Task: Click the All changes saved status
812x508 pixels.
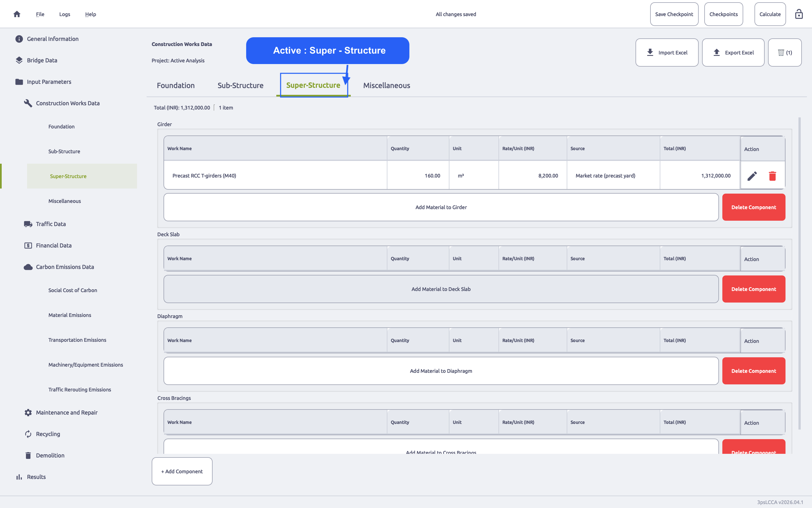Action: tap(456, 14)
